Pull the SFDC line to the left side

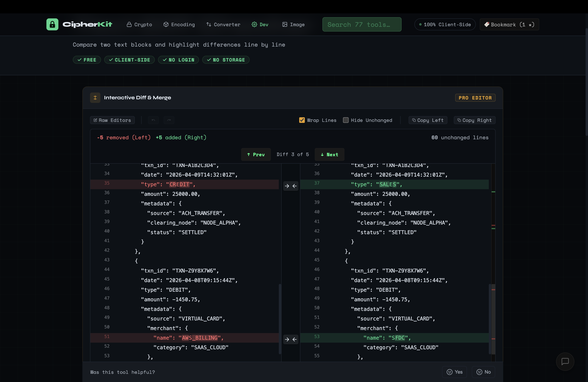294,340
